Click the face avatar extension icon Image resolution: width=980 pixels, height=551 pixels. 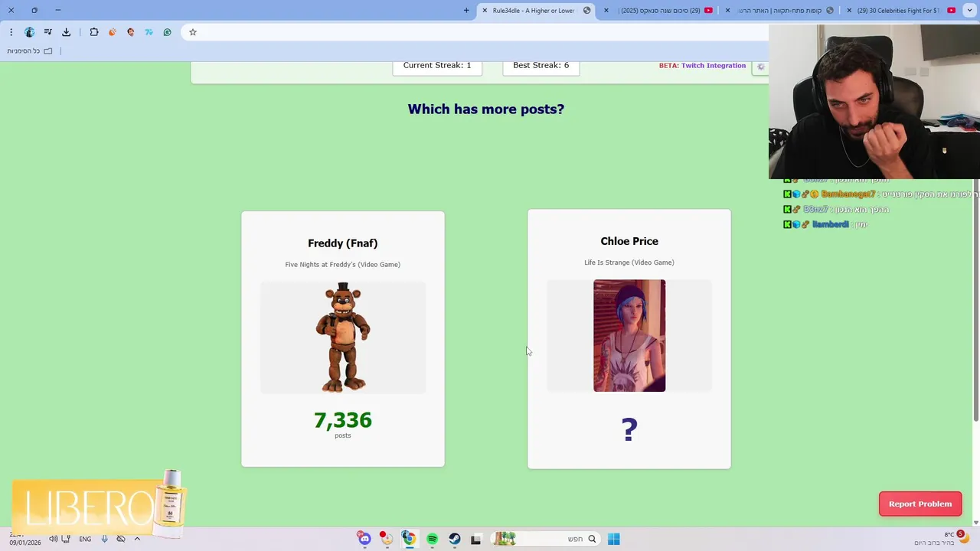130,32
